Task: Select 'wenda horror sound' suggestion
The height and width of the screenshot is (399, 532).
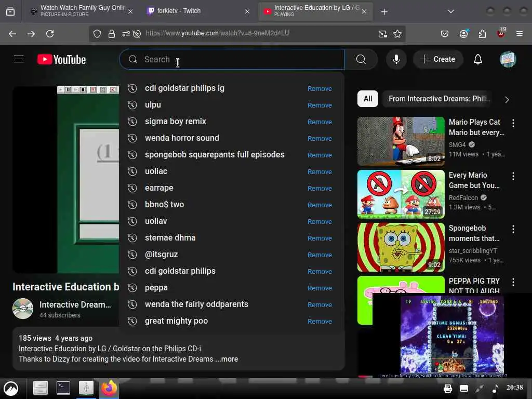Action: pyautogui.click(x=232, y=138)
